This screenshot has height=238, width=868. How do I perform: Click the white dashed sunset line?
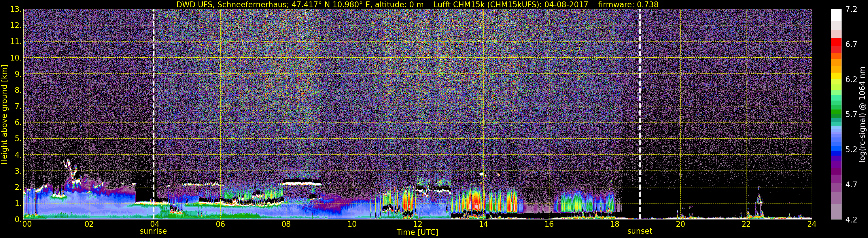click(640, 114)
